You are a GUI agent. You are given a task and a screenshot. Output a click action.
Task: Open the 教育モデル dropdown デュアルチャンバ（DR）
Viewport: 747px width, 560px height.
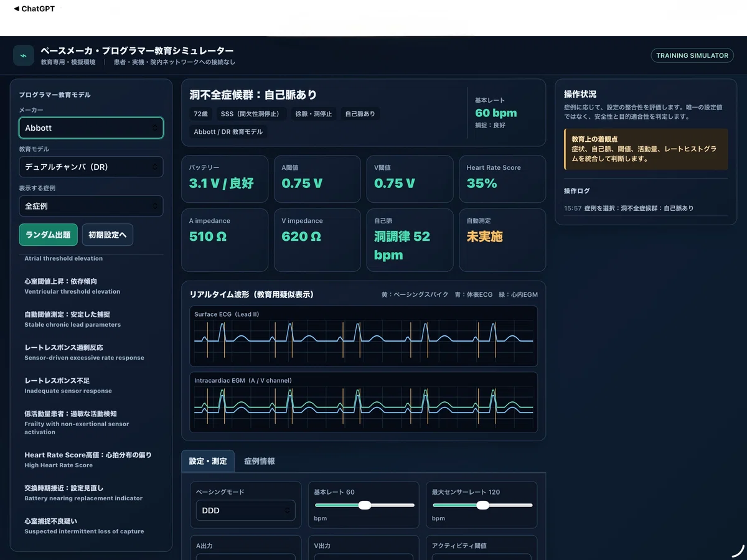(92, 167)
